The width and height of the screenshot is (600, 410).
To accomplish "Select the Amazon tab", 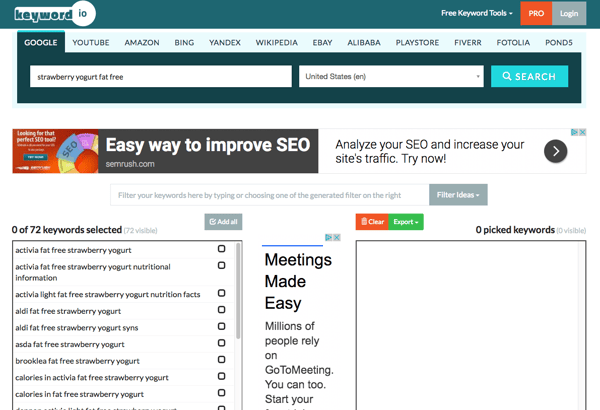I will 142,43.
